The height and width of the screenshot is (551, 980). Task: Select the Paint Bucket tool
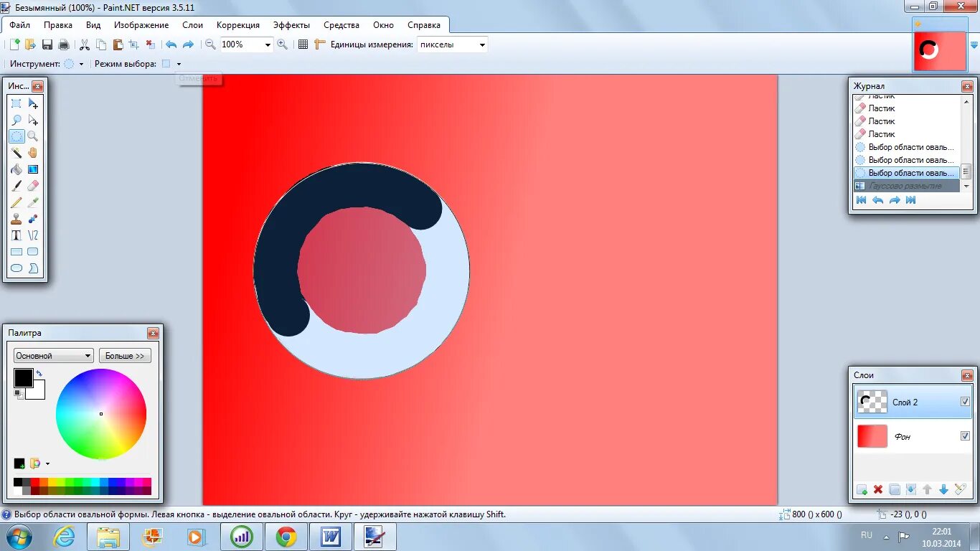click(17, 169)
